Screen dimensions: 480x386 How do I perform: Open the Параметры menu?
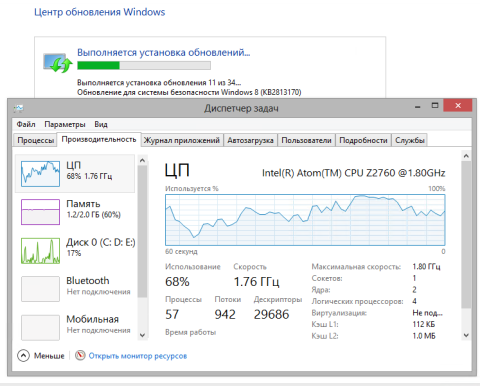pos(65,124)
